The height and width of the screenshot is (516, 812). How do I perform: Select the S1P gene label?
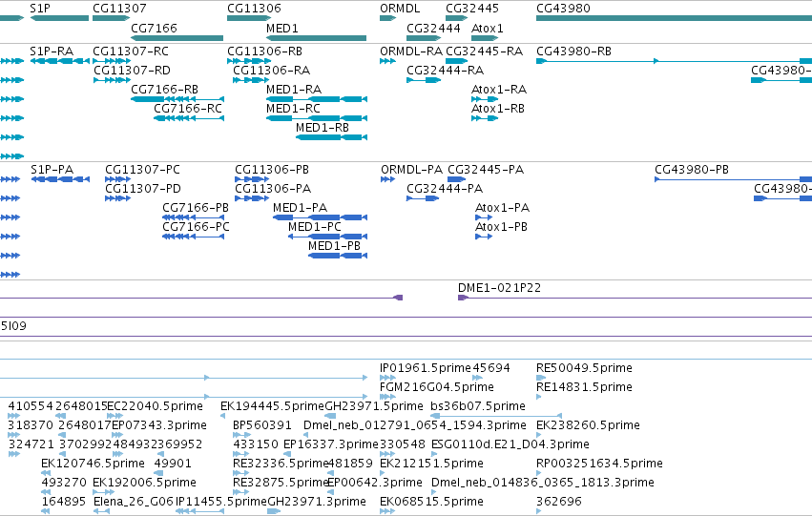pos(40,9)
